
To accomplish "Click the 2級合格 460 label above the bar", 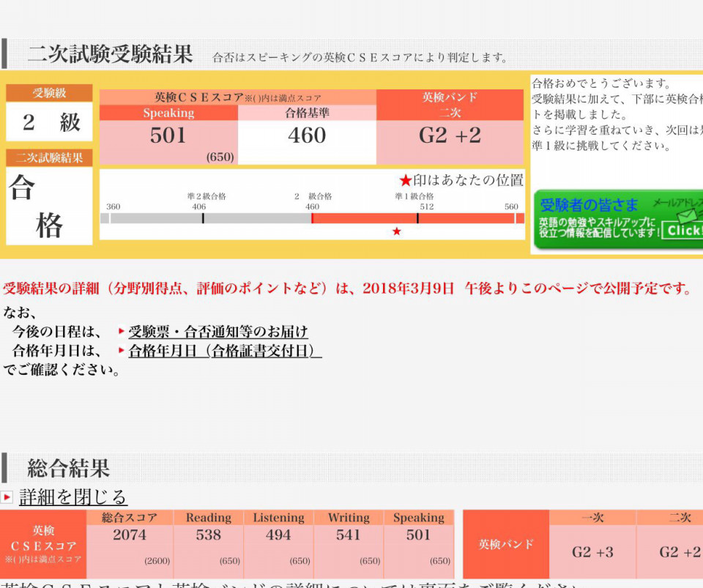I will pyautogui.click(x=313, y=201).
